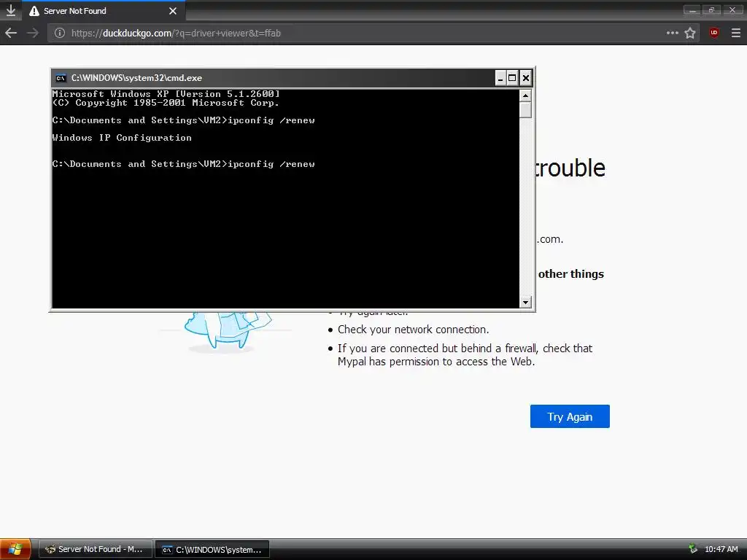Click the warning icon on the tab
Screen dimensions: 747x560
click(34, 10)
